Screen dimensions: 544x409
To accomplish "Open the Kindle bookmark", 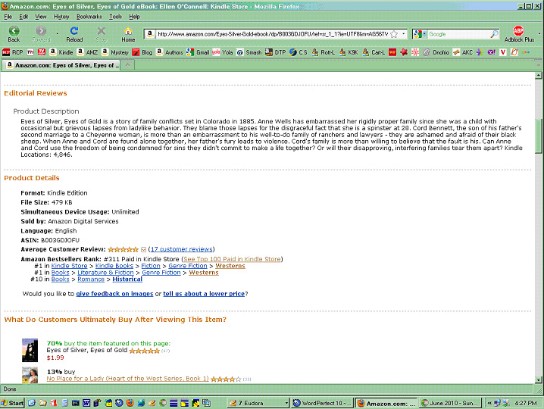I will pos(61,52).
